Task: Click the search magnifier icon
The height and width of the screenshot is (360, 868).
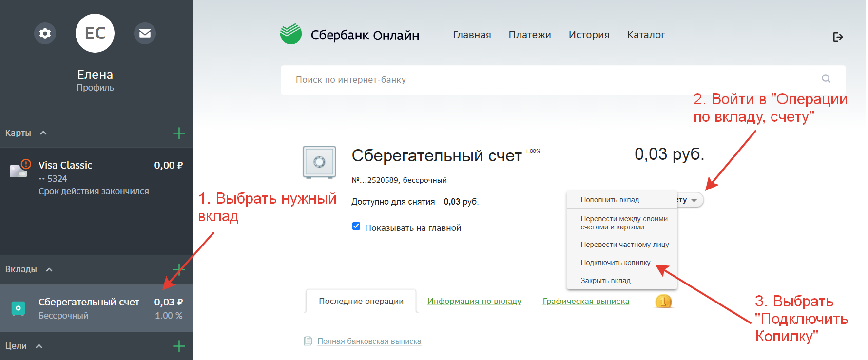Action: tap(826, 78)
